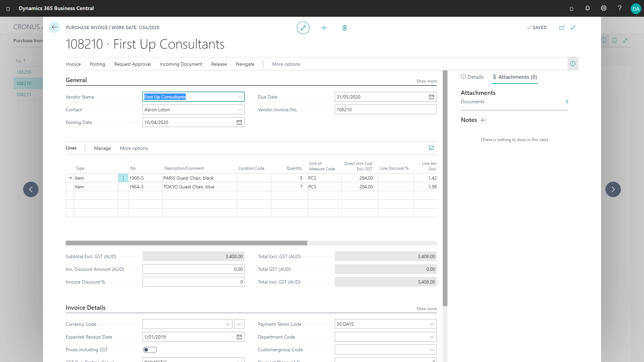Click Show more in General section
Viewport: 644px width, 362px height.
point(426,81)
